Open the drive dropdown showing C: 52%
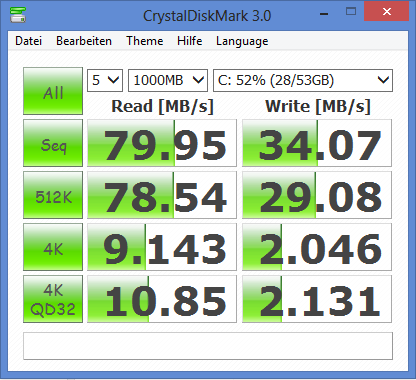The image size is (416, 380). [x=303, y=80]
